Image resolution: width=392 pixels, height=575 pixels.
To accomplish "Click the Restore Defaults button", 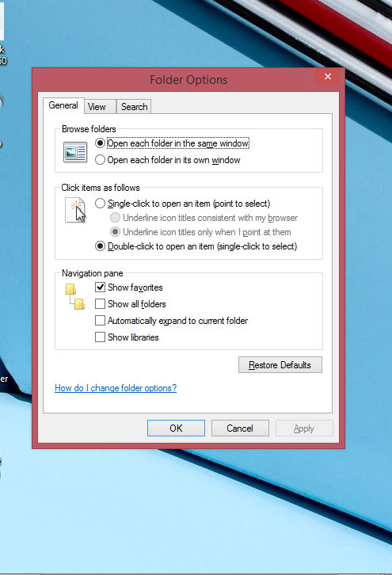I will 280,365.
